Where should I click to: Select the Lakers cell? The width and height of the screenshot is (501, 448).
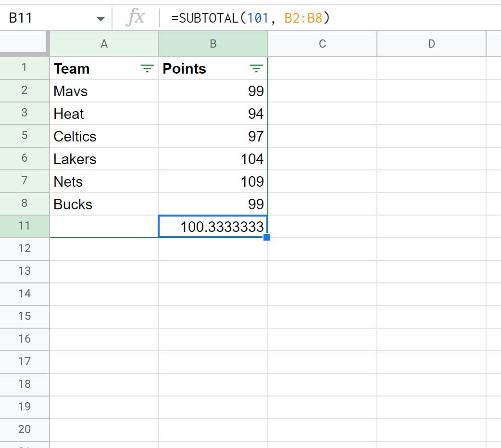[104, 159]
